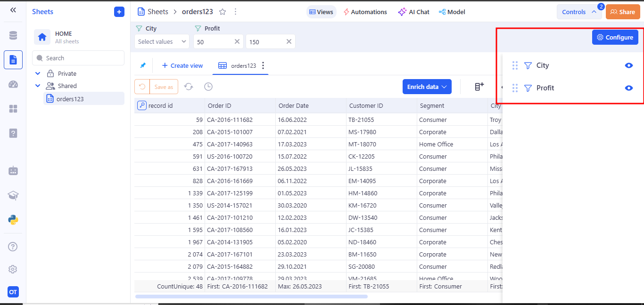Collapse the Shared tree section
Screen dimensions: 644x305
pos(38,86)
